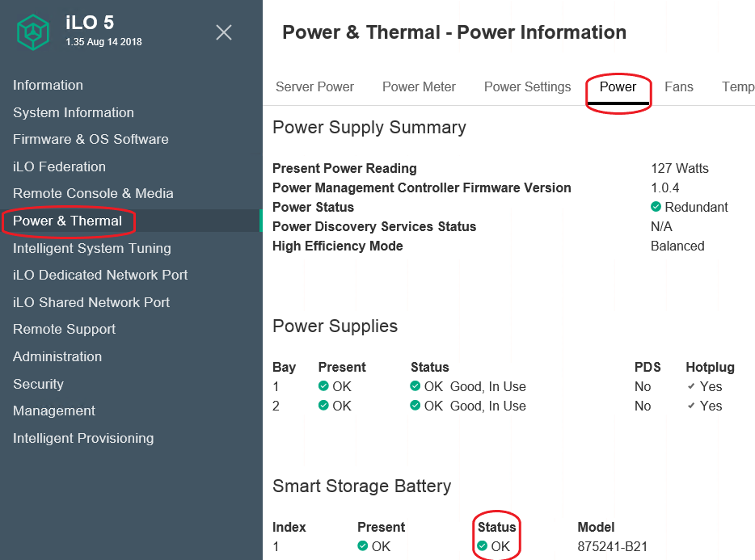755x560 pixels.
Task: Collapse the navigation menu with the X
Action: point(224,33)
